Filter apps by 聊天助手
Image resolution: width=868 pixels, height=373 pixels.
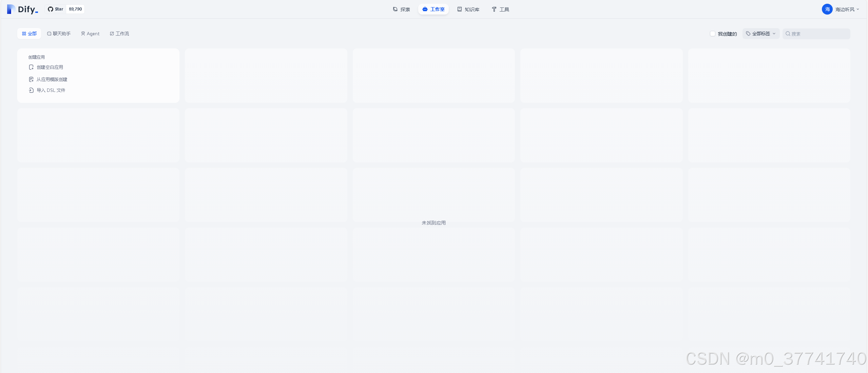tap(59, 34)
